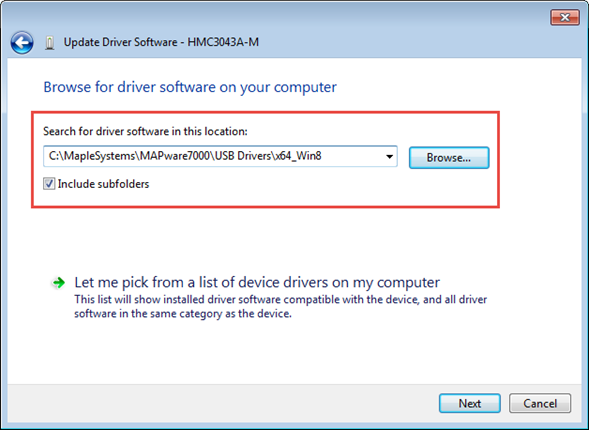
Task: Go back using the blue arrow button
Action: click(x=22, y=42)
